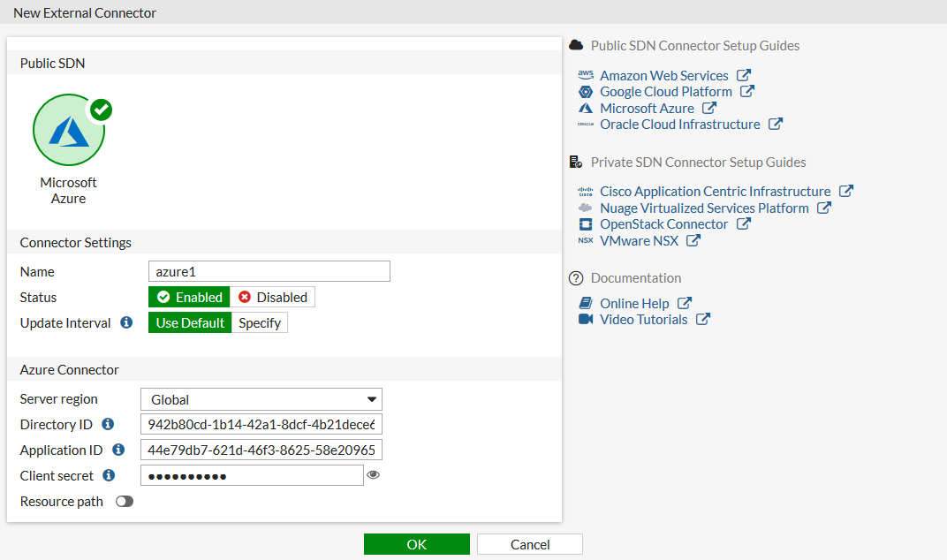This screenshot has height=560, width=947.
Task: Click the Oracle icon next to Oracle Cloud Infrastructure
Action: click(x=586, y=124)
